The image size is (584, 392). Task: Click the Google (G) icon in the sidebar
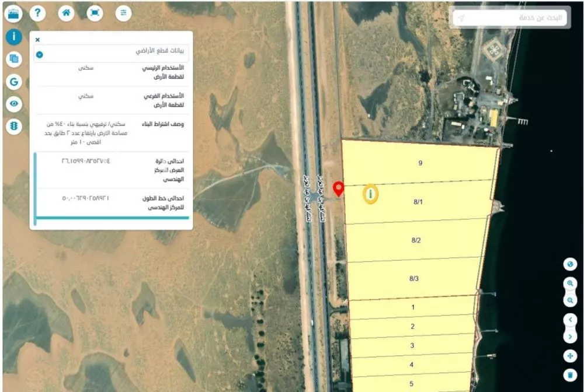(14, 81)
